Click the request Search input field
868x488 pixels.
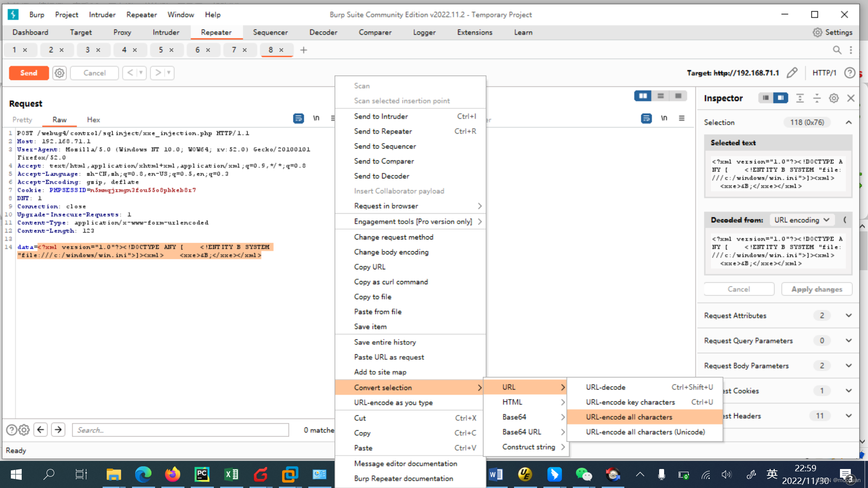pyautogui.click(x=180, y=430)
